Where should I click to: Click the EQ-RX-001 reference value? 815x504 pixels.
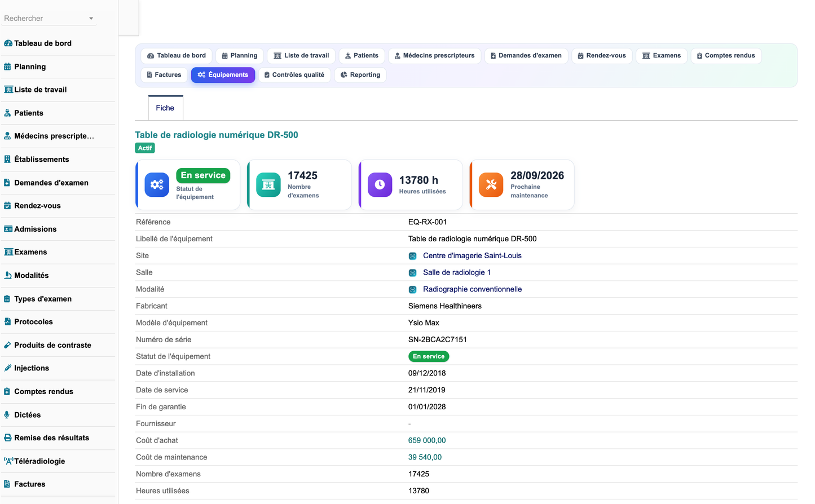coord(428,222)
